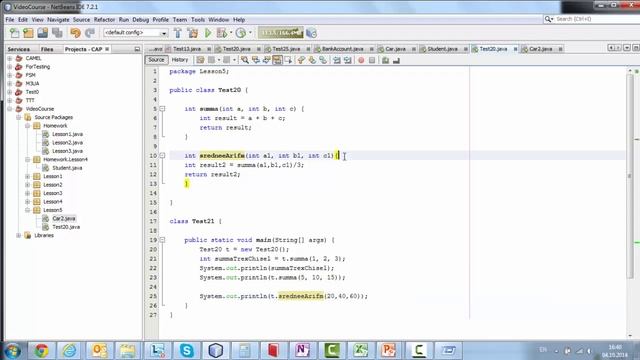Image resolution: width=640 pixels, height=360 pixels.
Task: Select Lesson2.java in project tree
Action: pos(67,143)
